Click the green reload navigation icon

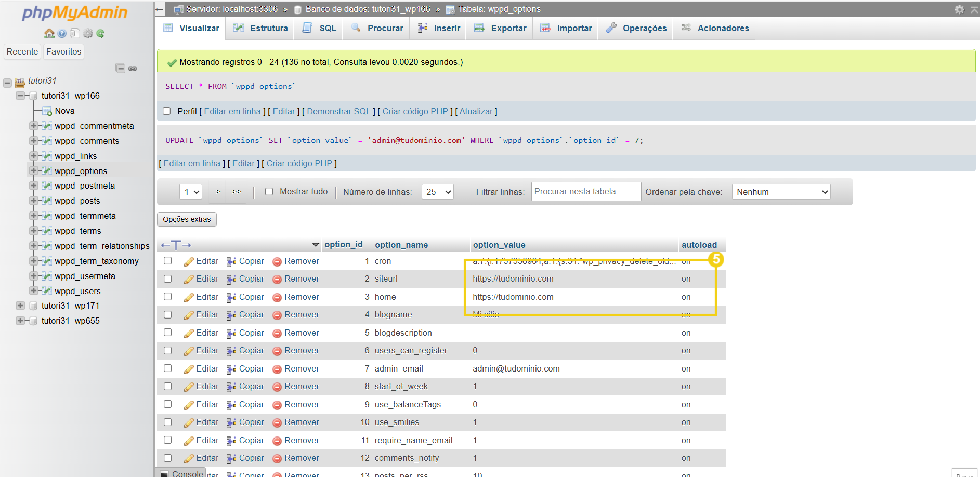pos(100,34)
